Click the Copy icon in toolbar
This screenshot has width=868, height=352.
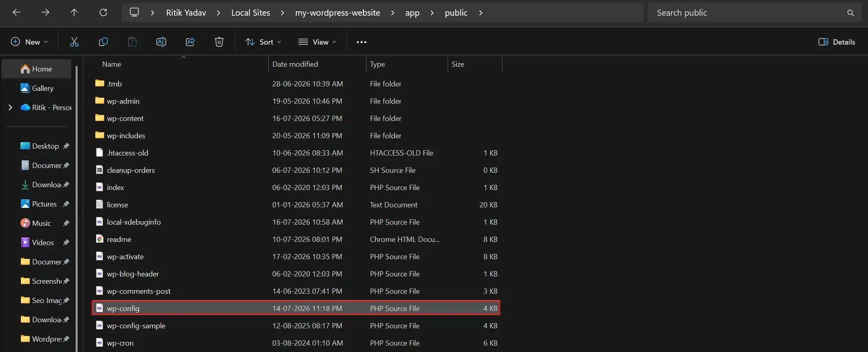103,42
